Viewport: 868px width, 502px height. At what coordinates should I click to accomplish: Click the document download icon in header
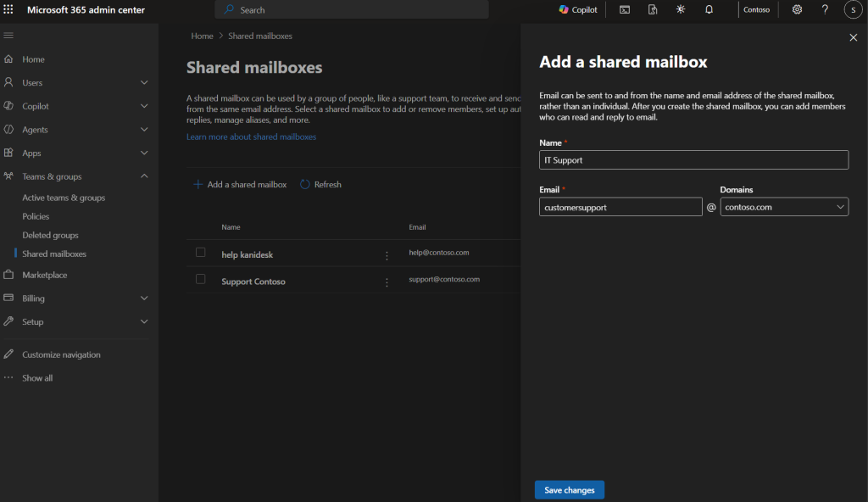pyautogui.click(x=653, y=9)
